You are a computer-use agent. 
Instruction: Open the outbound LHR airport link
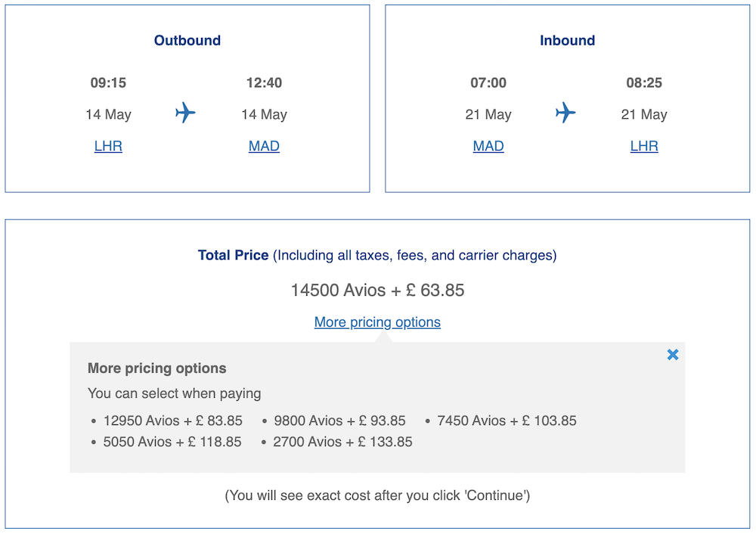108,146
